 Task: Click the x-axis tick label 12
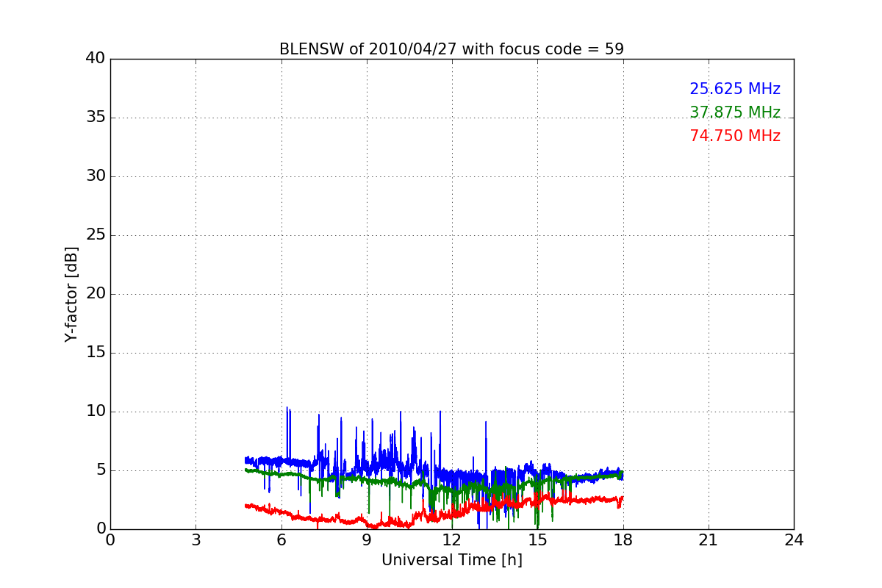click(452, 540)
